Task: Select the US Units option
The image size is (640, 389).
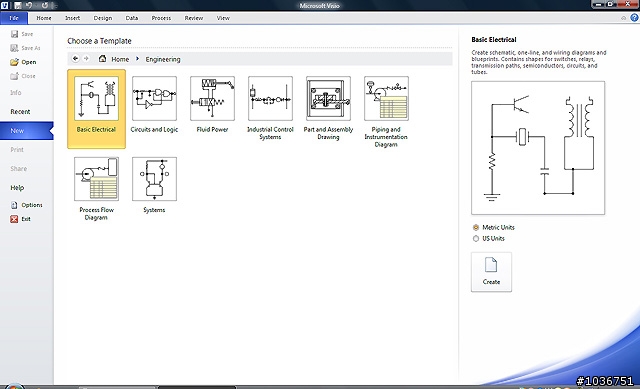Action: tap(476, 238)
